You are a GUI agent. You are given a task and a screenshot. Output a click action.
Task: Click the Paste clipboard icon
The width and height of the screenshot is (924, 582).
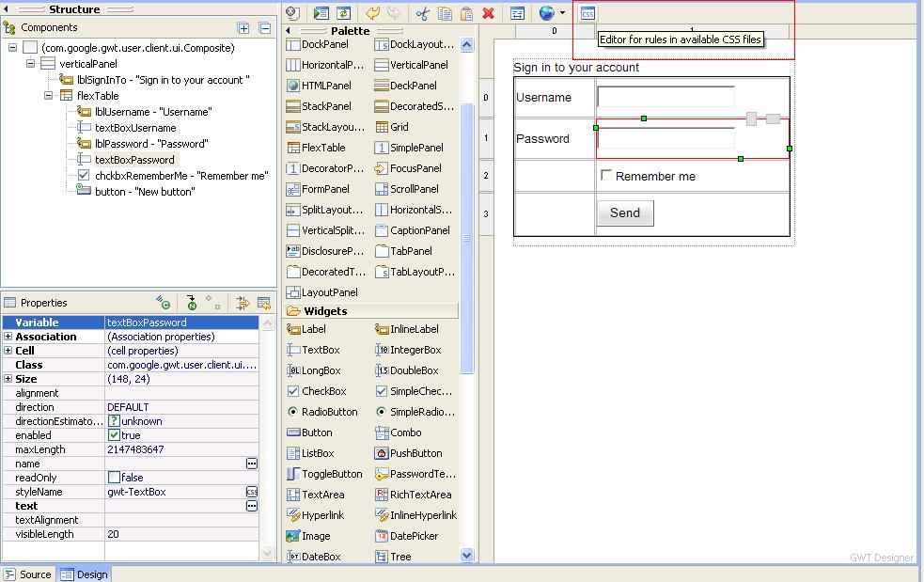pyautogui.click(x=466, y=13)
